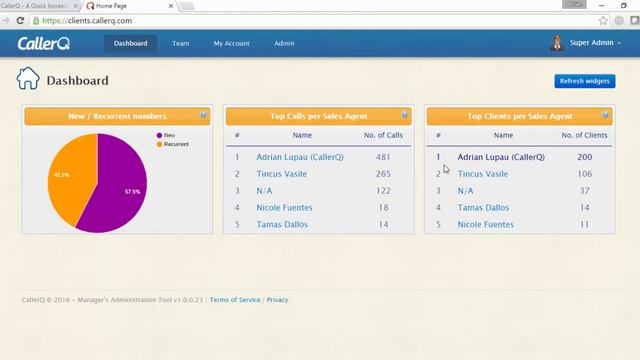Toggle the New legend entry
The height and width of the screenshot is (360, 640).
(x=166, y=135)
